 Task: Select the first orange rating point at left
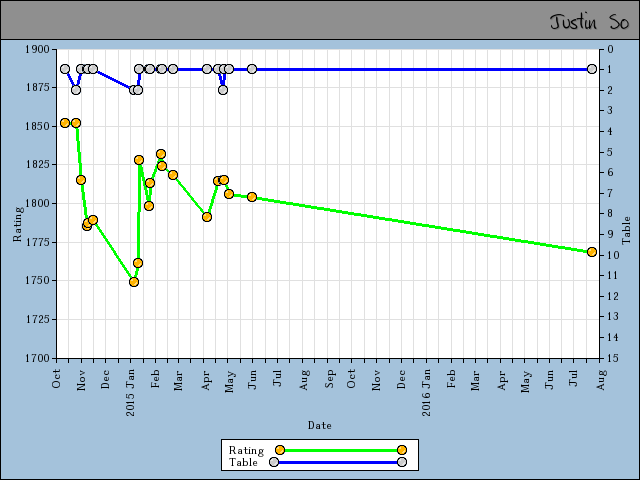(x=65, y=123)
